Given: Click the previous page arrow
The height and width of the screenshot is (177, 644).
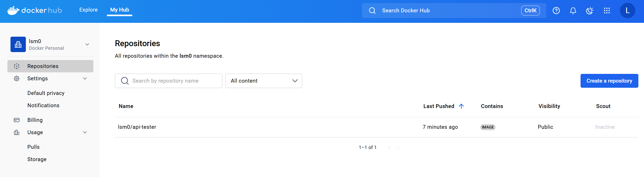Looking at the screenshot, I should 389,147.
